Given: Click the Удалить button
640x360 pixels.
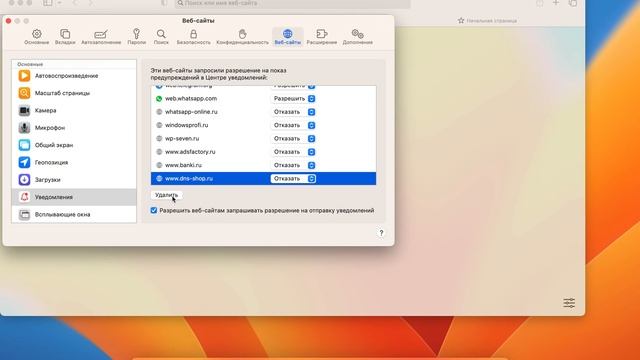Looking at the screenshot, I should 167,195.
